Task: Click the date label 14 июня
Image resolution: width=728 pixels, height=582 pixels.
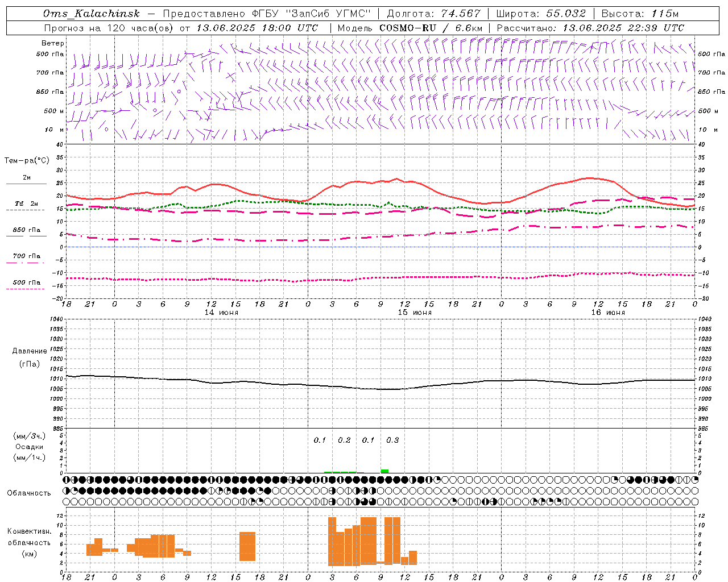Action: (221, 313)
